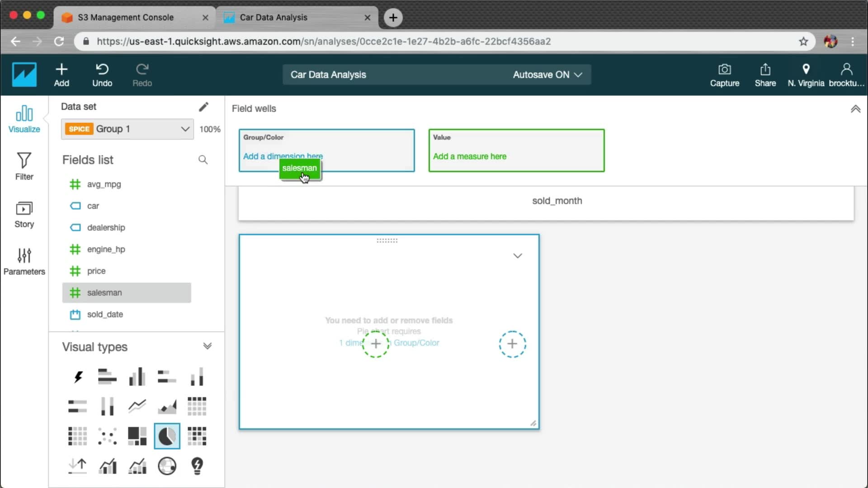Select the globe map visual type
Viewport: 868px width, 488px height.
point(167,466)
